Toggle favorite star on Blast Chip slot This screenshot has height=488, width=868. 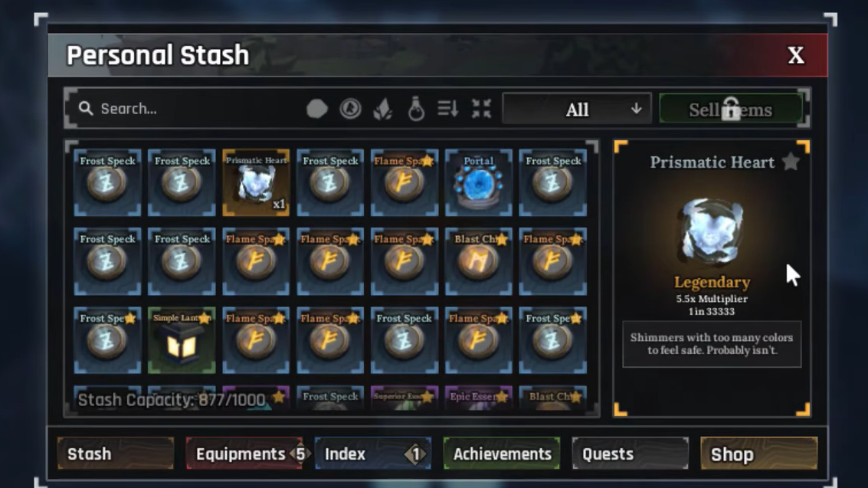coord(502,240)
